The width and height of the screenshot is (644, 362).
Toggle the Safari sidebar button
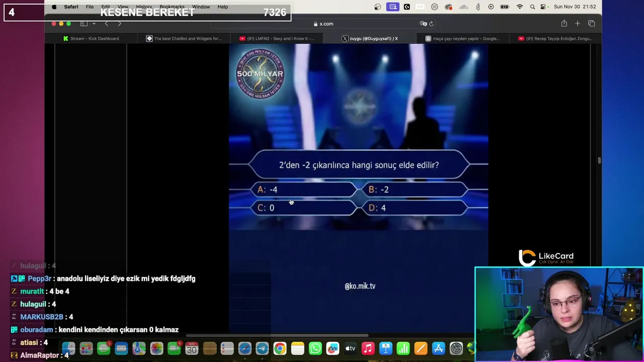[84, 24]
